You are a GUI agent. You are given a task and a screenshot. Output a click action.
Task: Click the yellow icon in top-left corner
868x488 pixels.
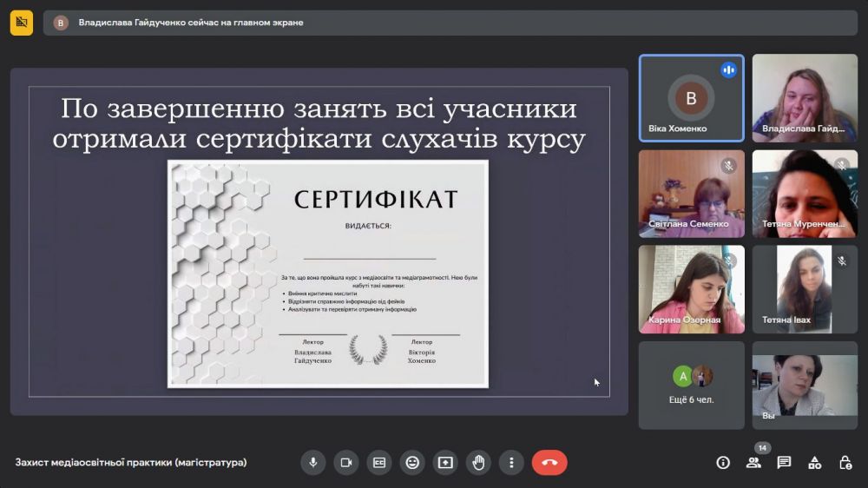click(22, 23)
